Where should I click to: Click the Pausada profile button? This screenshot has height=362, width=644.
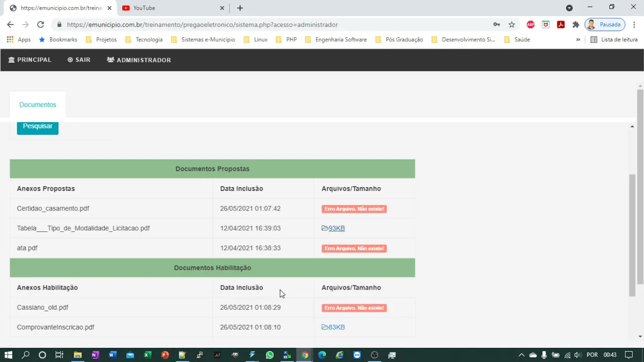605,25
